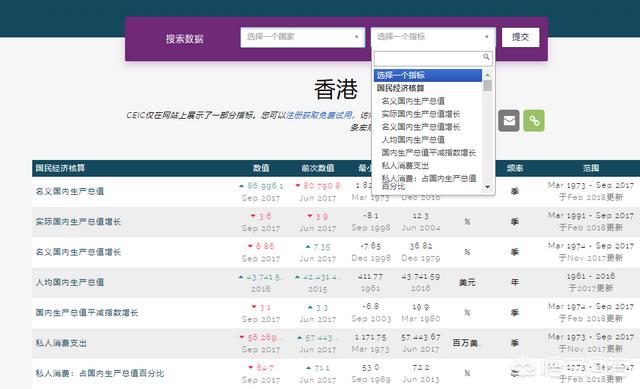
Task: Click 美元 unit in 人均国内生产总值 row
Action: [467, 282]
